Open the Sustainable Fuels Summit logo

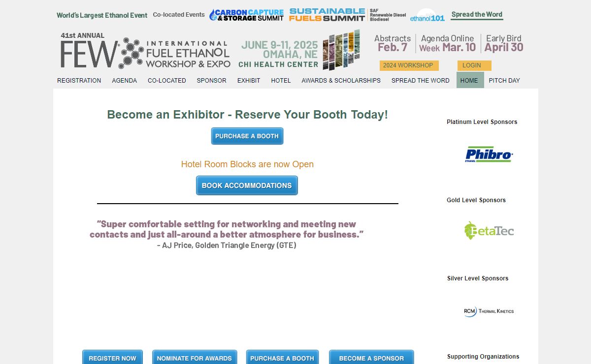pyautogui.click(x=328, y=15)
